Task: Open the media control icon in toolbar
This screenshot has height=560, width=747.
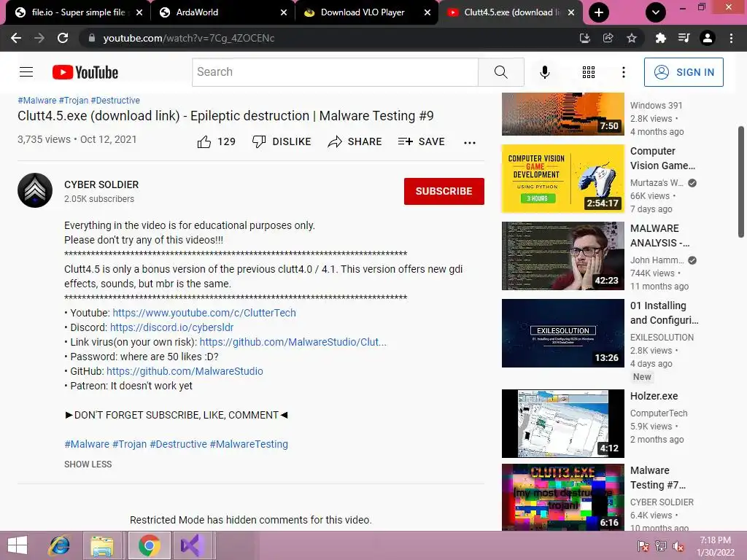Action: pyautogui.click(x=684, y=38)
